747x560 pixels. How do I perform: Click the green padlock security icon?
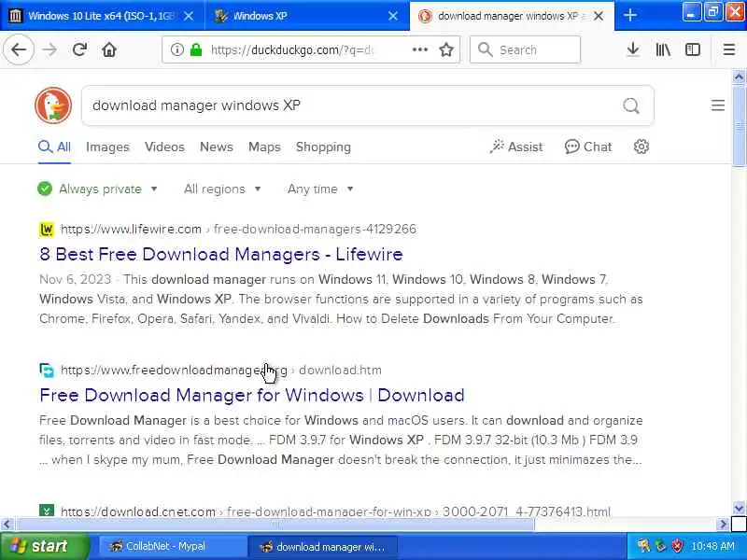point(196,49)
